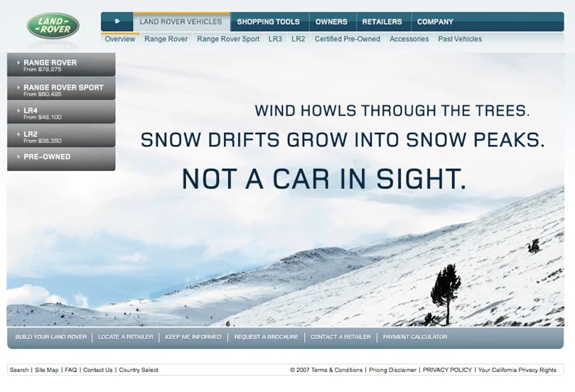
Task: Open the Site Map footer link
Action: coord(47,370)
